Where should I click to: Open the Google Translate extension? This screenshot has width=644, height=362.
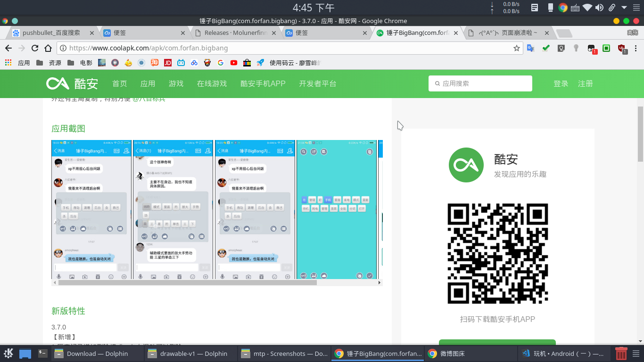[x=530, y=48]
